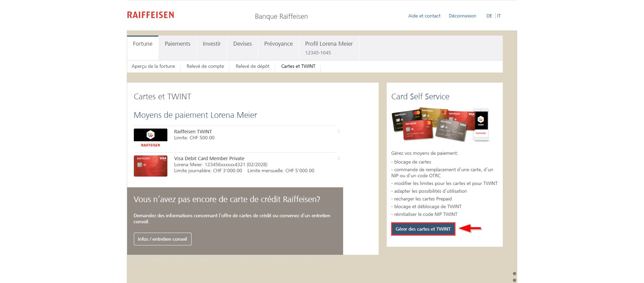Click the Déconnexion link
Screen dimensions: 644x283
[462, 16]
